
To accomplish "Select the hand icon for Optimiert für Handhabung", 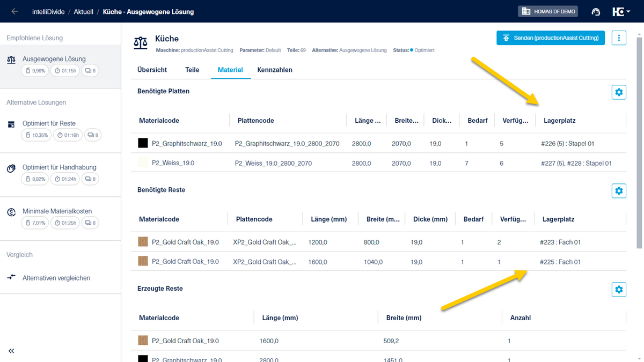I will [11, 168].
